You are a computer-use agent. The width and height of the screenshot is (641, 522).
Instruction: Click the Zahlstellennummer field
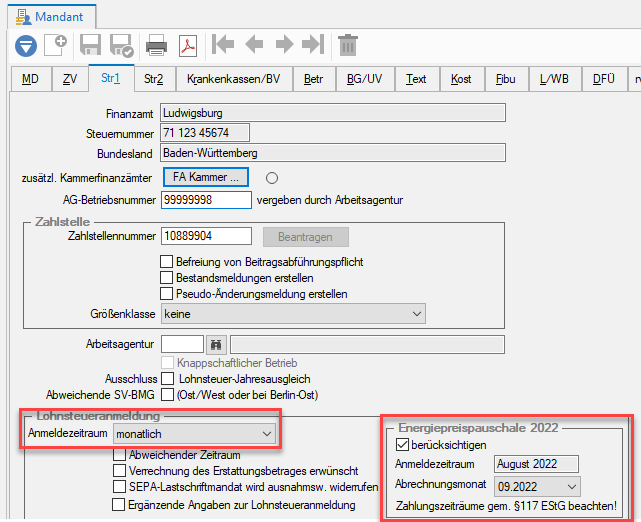pyautogui.click(x=206, y=236)
